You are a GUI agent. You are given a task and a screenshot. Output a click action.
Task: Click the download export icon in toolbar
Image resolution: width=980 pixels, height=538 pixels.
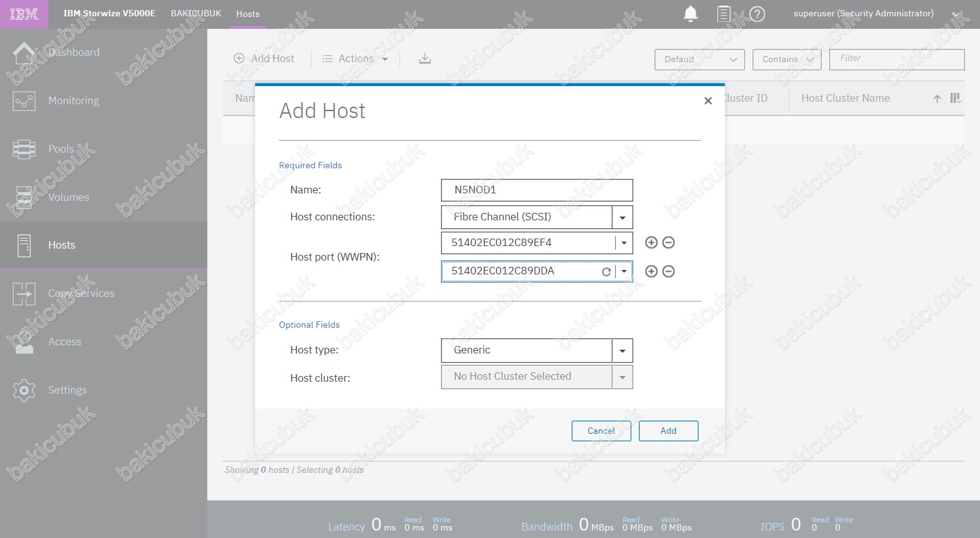point(425,58)
